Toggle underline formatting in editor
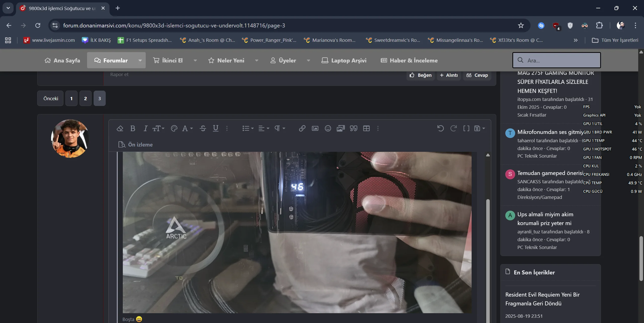The width and height of the screenshot is (644, 323). click(215, 128)
